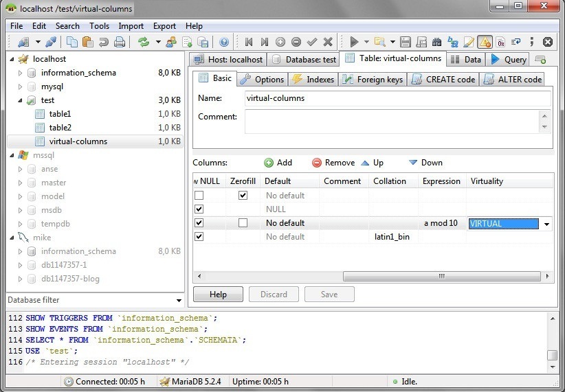The width and height of the screenshot is (565, 392).
Task: Click the blue help question mark icon
Action: click(x=224, y=42)
